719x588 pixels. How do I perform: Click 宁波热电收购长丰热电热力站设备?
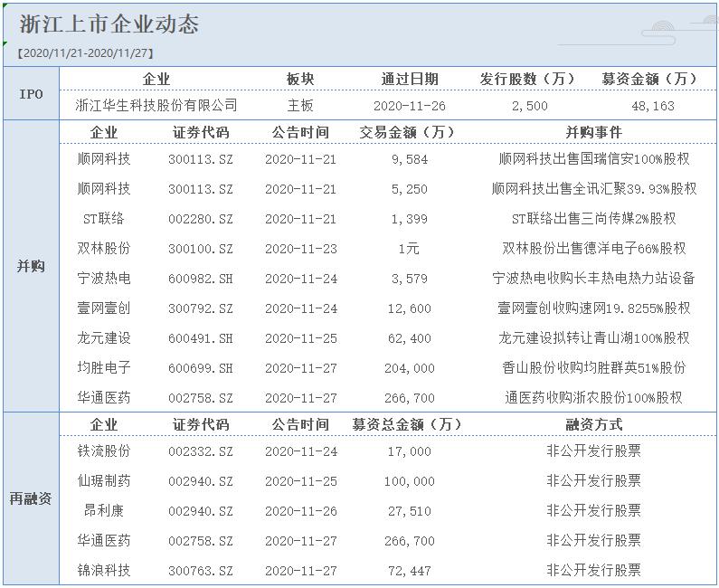tap(594, 278)
